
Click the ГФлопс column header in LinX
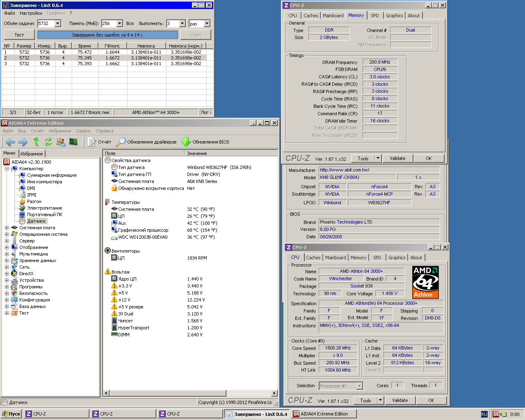tap(112, 46)
